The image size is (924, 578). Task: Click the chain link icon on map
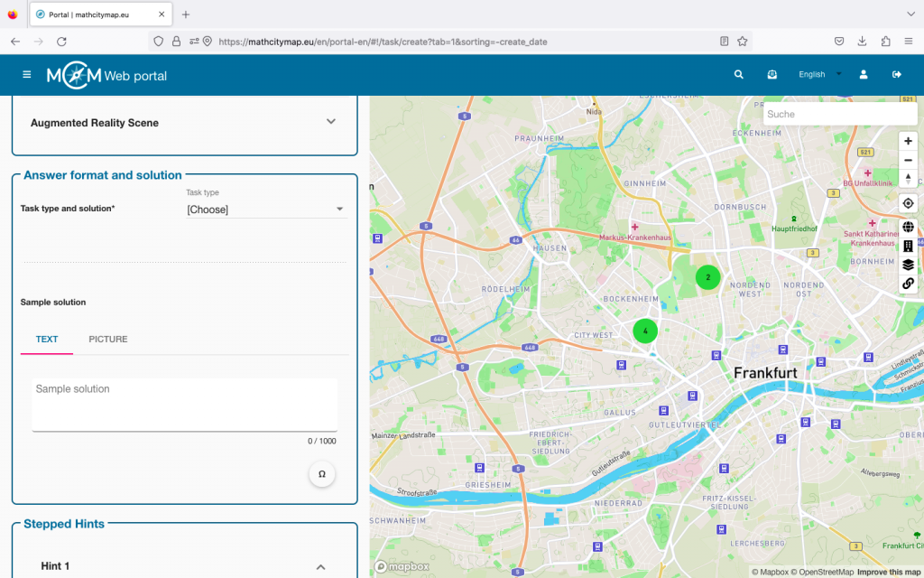[908, 284]
